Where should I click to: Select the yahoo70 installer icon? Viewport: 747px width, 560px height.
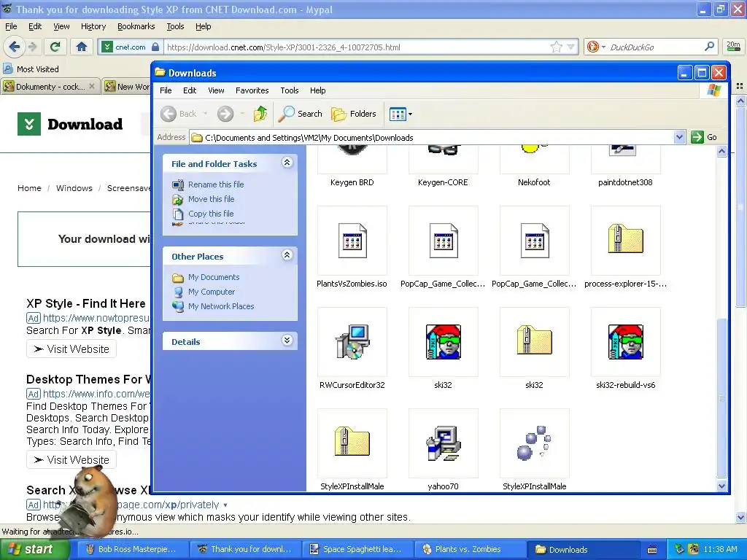(443, 443)
